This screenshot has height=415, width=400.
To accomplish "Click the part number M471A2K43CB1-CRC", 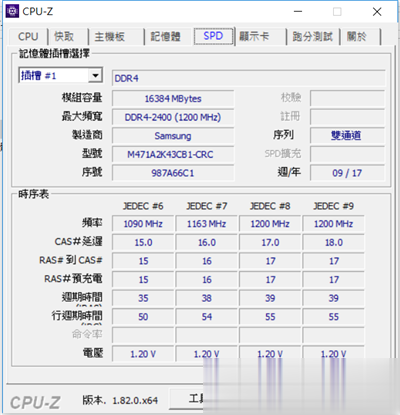I will pyautogui.click(x=173, y=155).
